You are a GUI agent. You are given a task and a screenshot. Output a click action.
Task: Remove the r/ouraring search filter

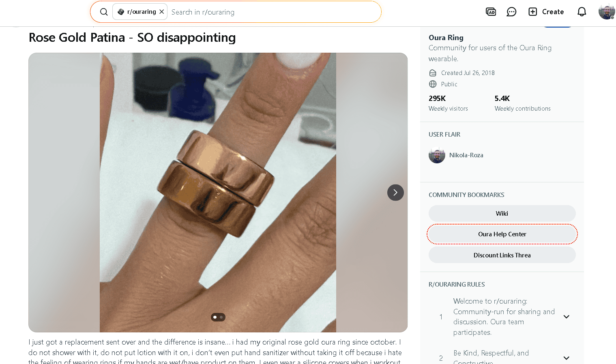pos(162,12)
